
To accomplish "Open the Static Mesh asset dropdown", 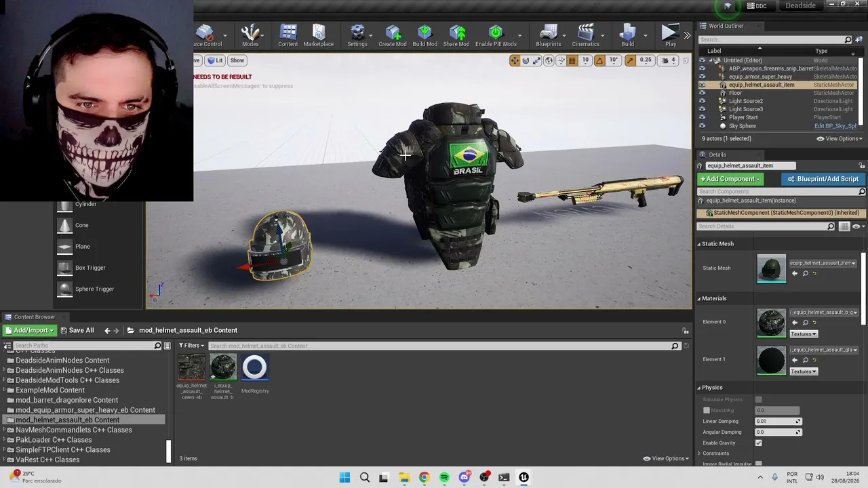I will [823, 263].
